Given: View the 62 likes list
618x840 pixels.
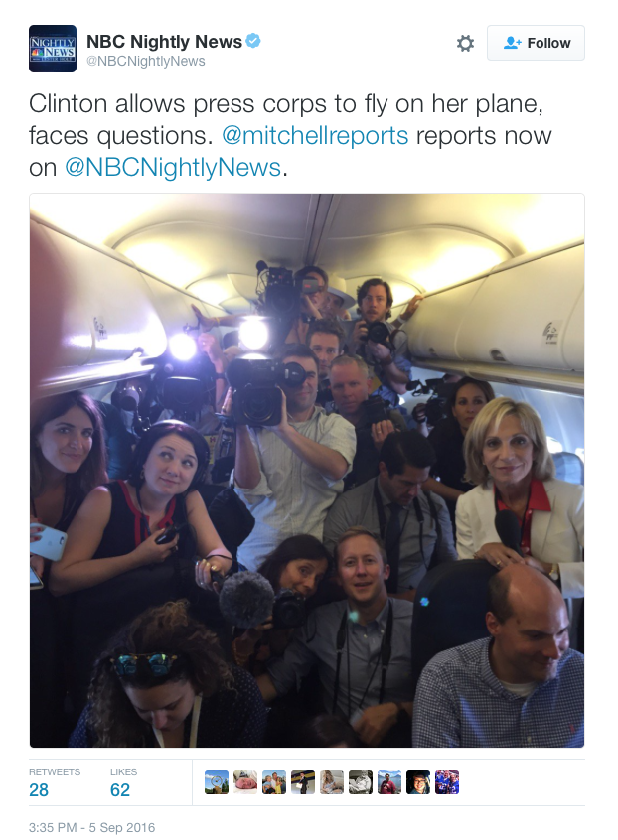Looking at the screenshot, I should (123, 782).
